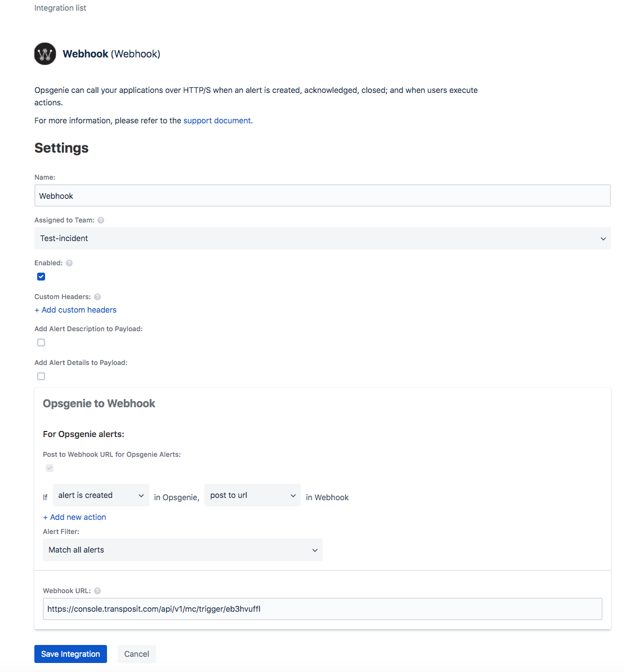Click help icon beside Webhook URL label

coord(97,591)
